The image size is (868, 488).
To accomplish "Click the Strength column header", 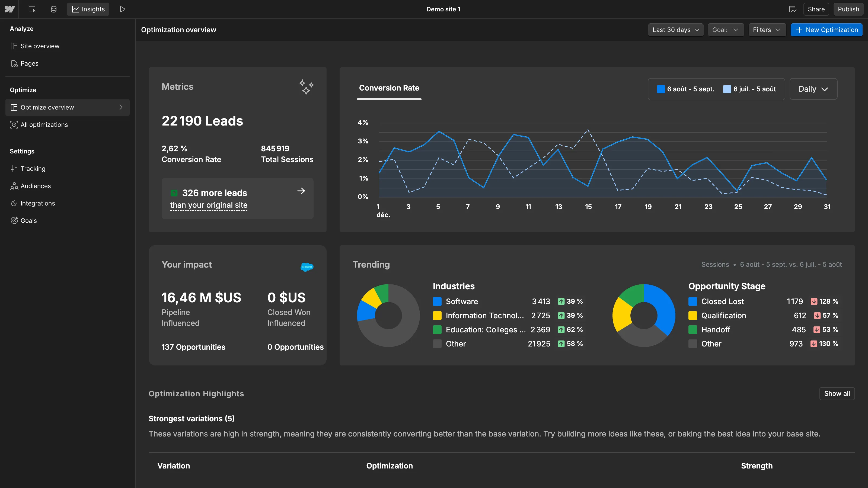I will coord(757,466).
